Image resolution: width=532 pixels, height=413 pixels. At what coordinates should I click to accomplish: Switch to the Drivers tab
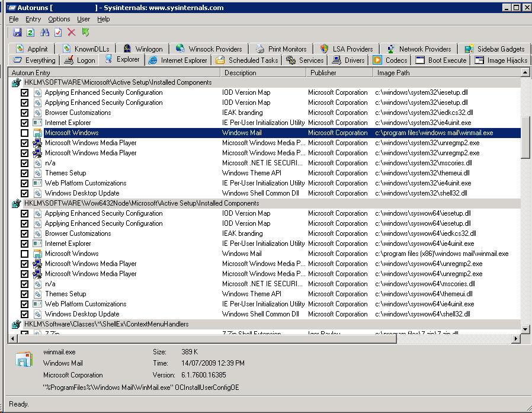(348, 60)
